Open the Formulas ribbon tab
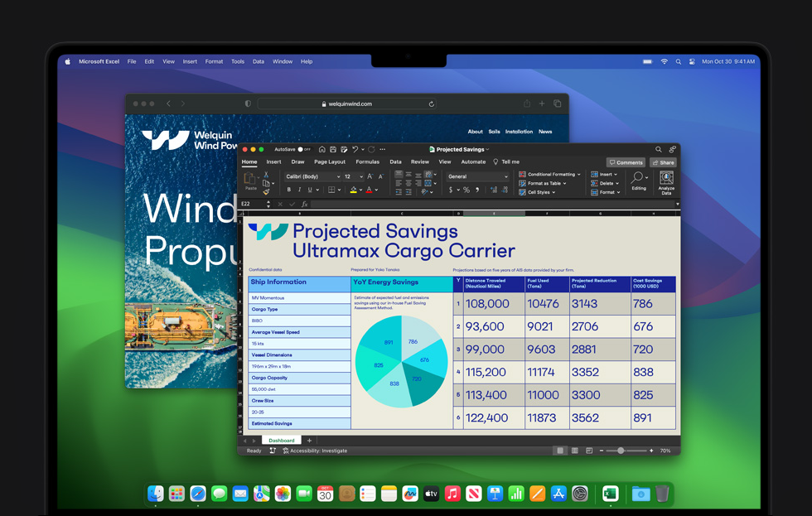The width and height of the screenshot is (812, 516). (x=367, y=162)
